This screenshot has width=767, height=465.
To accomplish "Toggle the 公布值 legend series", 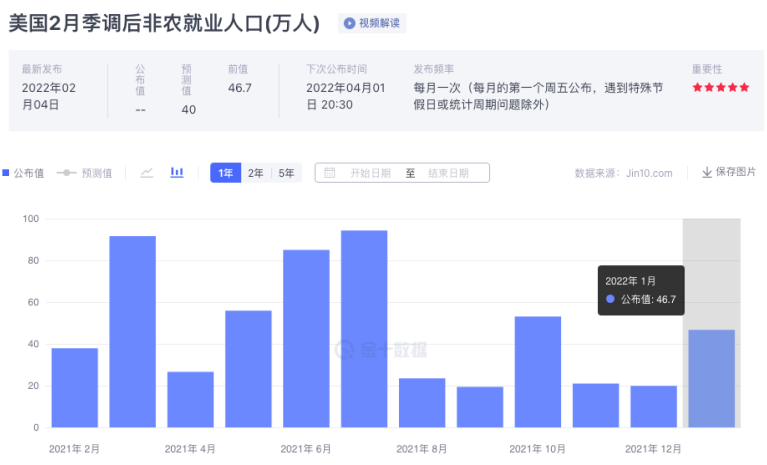I will point(23,173).
